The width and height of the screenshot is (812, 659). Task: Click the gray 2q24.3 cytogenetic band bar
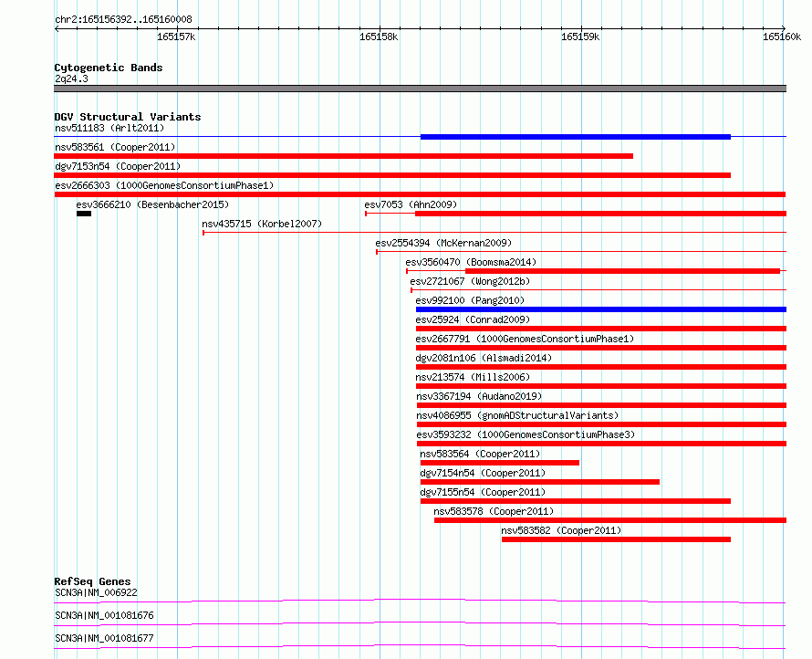(420, 89)
